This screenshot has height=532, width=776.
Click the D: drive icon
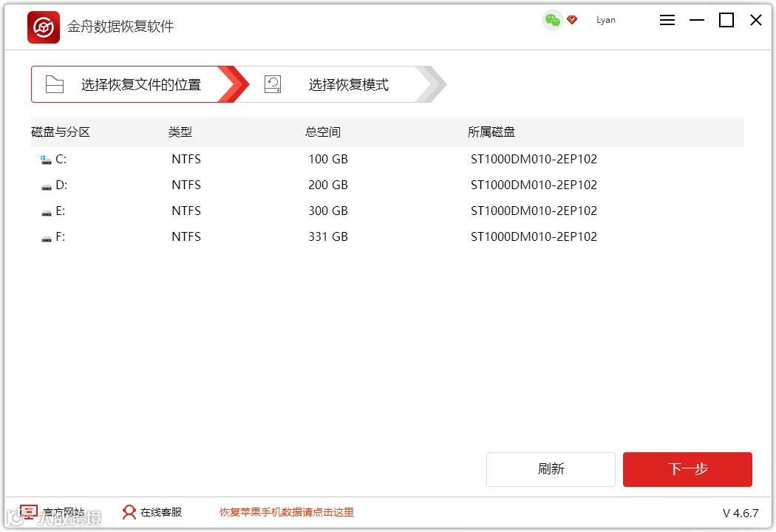pos(47,187)
